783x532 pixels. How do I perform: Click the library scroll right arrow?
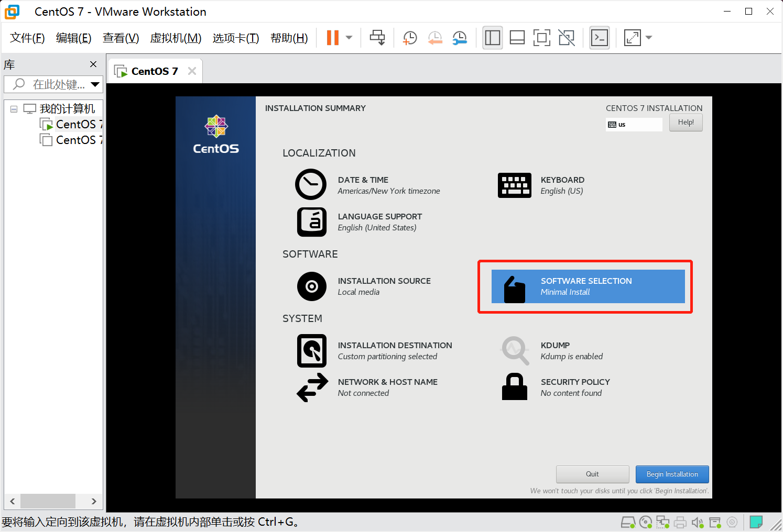click(94, 501)
